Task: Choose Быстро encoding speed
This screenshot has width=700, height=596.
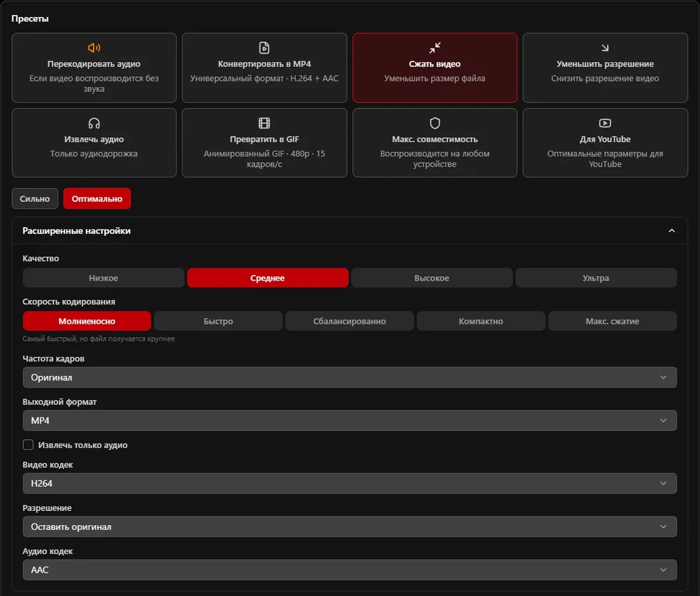Action: click(x=218, y=321)
